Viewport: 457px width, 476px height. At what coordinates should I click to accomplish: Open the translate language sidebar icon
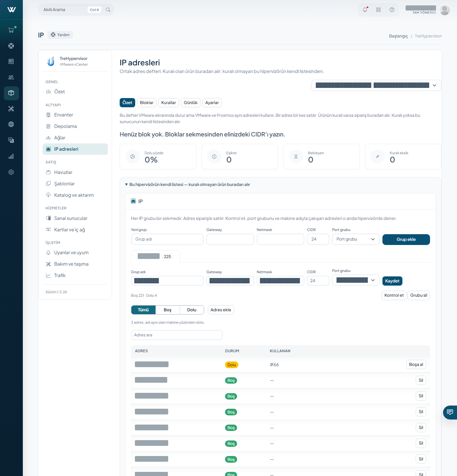tap(11, 140)
